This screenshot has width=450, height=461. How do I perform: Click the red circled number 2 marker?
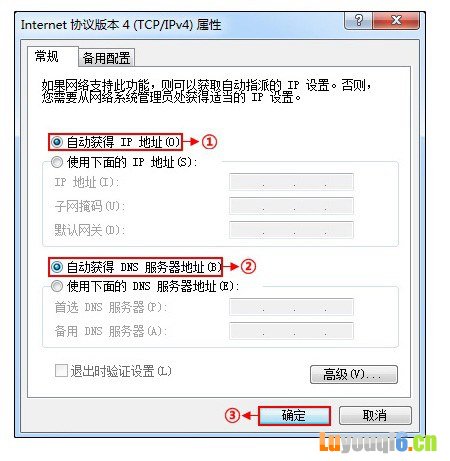click(x=248, y=266)
